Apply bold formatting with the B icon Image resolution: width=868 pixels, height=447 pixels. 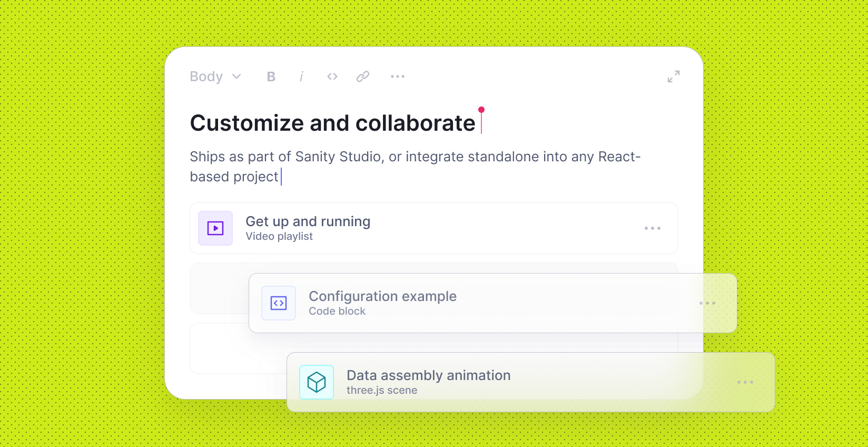point(270,76)
